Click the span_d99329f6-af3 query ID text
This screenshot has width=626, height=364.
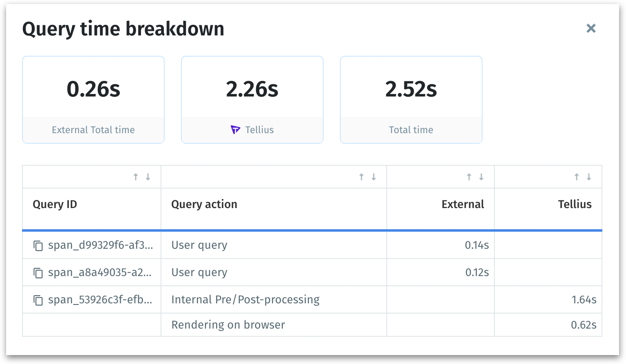point(101,245)
